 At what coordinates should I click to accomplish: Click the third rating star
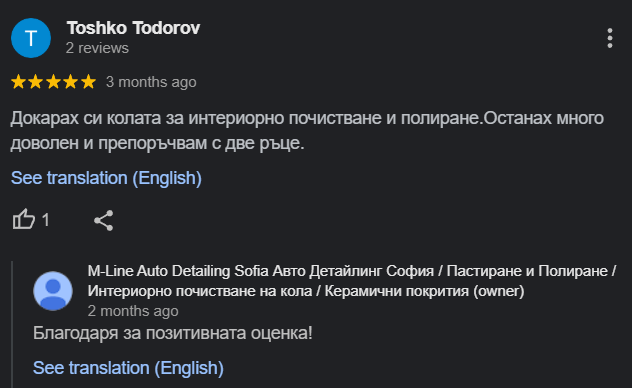(53, 82)
